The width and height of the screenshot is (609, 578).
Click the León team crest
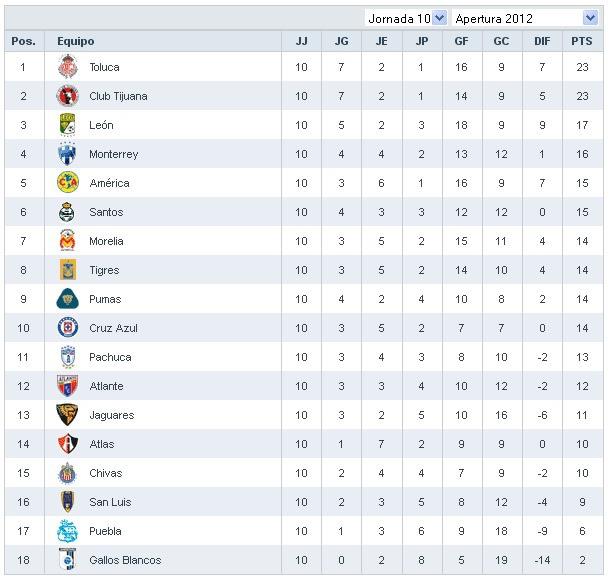click(x=67, y=125)
